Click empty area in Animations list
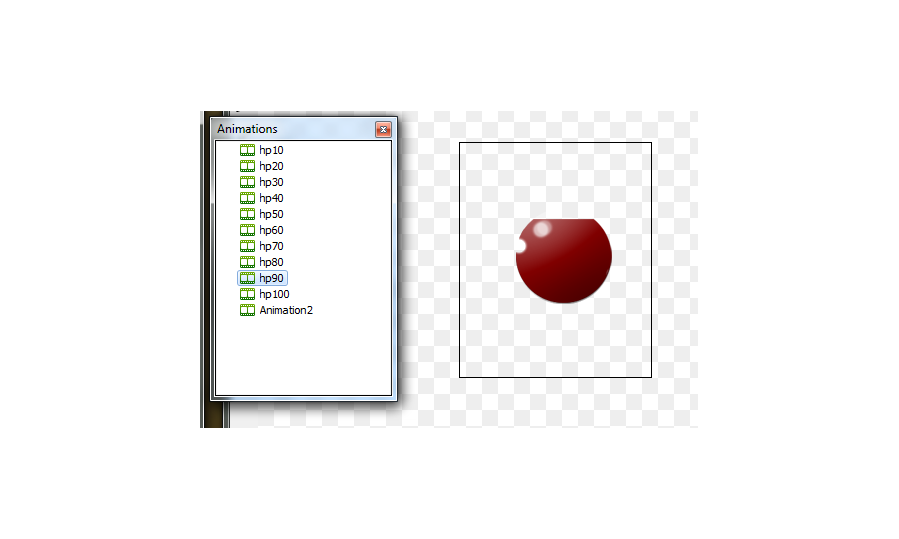The image size is (899, 539). (304, 356)
